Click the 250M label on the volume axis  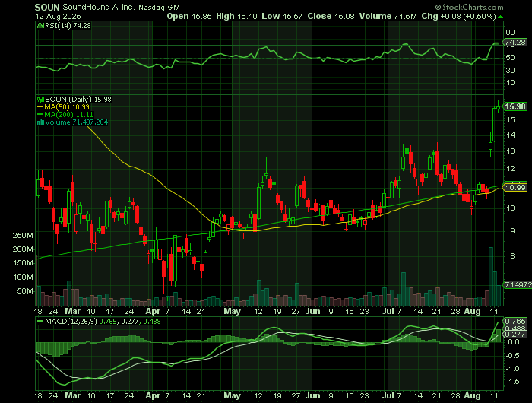23,236
